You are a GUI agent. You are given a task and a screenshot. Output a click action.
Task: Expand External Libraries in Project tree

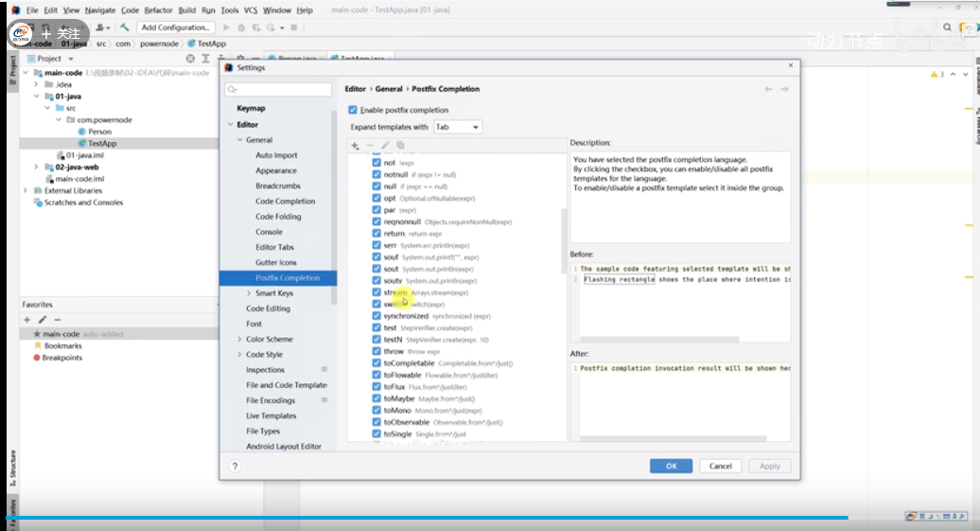[x=26, y=191]
